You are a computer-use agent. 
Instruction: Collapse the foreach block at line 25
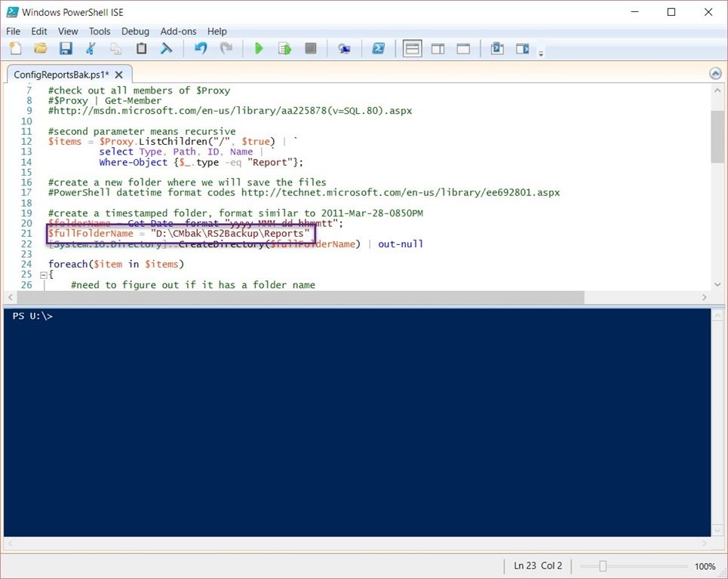pos(43,274)
